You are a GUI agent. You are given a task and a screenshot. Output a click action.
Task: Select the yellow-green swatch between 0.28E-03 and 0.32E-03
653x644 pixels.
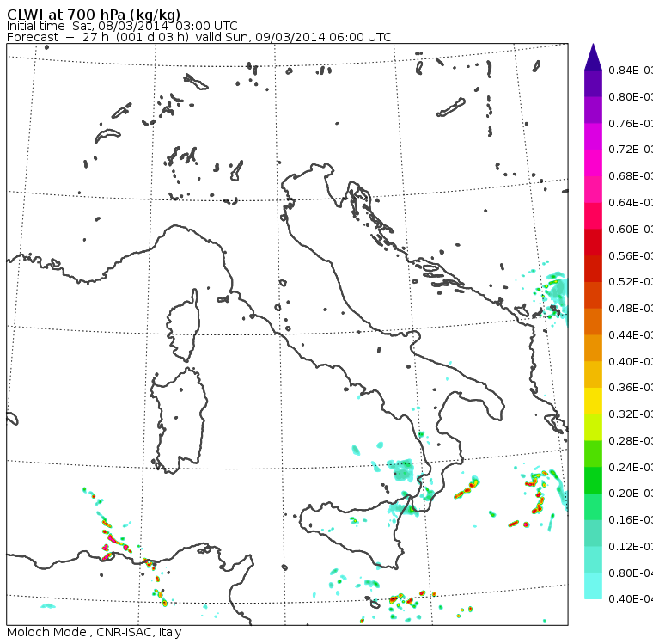593,427
